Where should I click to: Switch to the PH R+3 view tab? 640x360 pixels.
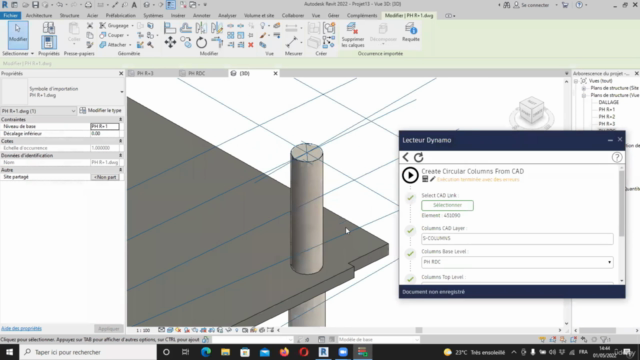click(x=145, y=73)
